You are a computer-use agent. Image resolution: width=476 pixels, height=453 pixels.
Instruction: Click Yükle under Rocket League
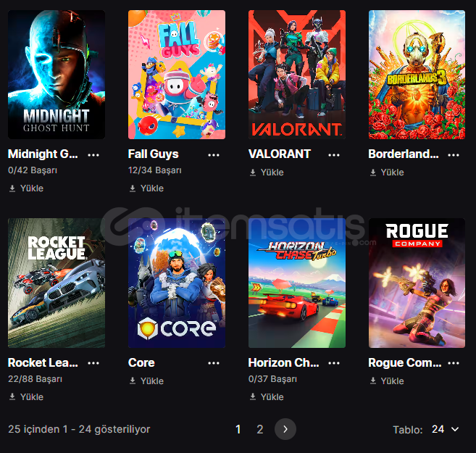click(x=26, y=397)
